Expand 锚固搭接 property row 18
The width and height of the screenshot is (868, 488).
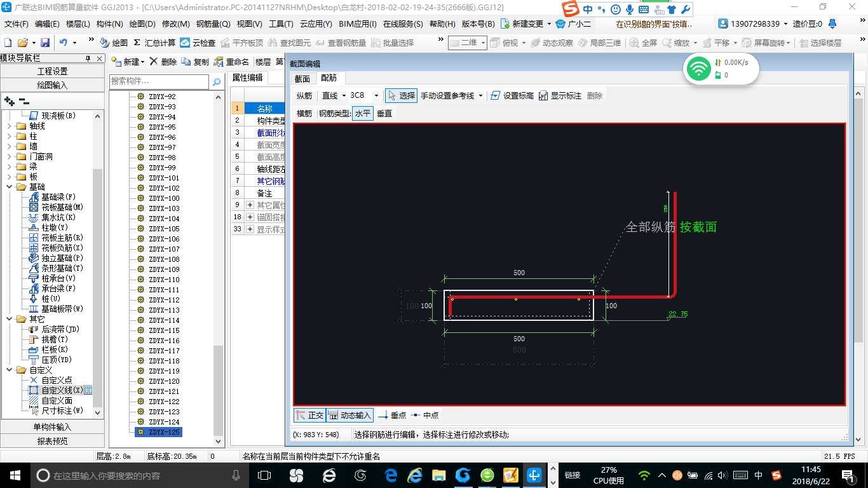click(x=250, y=217)
